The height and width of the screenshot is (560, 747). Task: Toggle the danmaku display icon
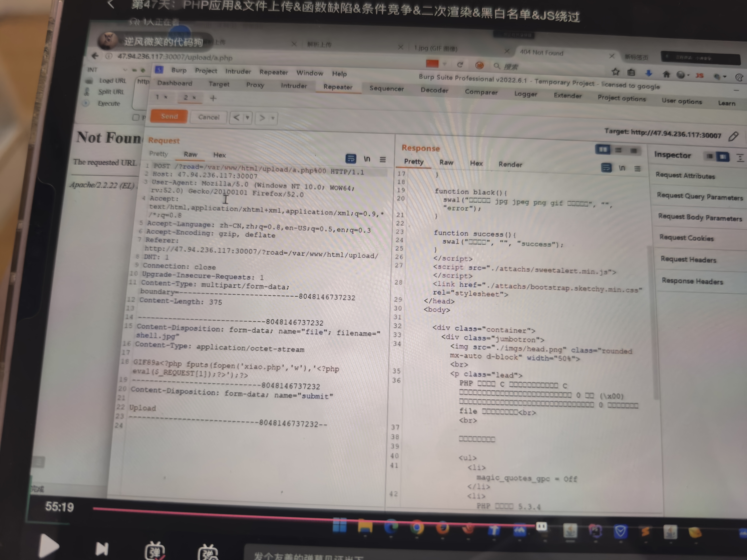pos(155,552)
